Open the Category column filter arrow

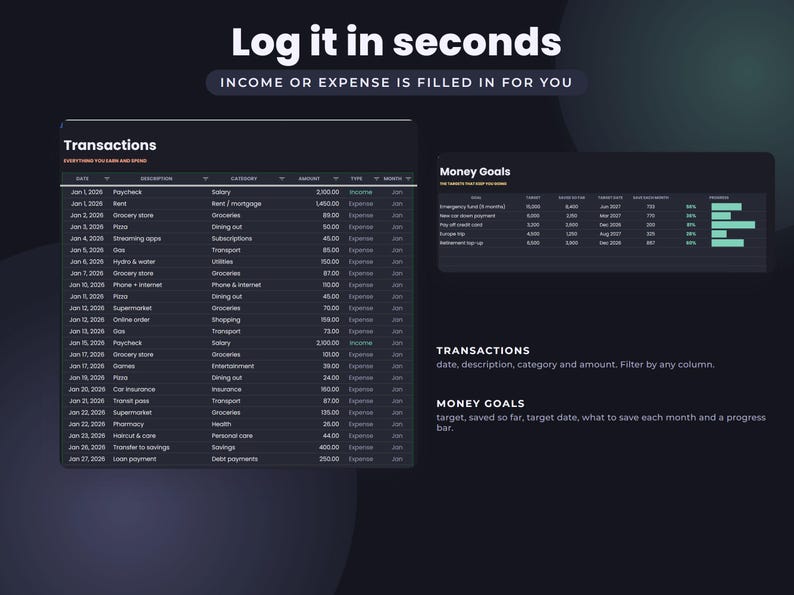(x=282, y=179)
